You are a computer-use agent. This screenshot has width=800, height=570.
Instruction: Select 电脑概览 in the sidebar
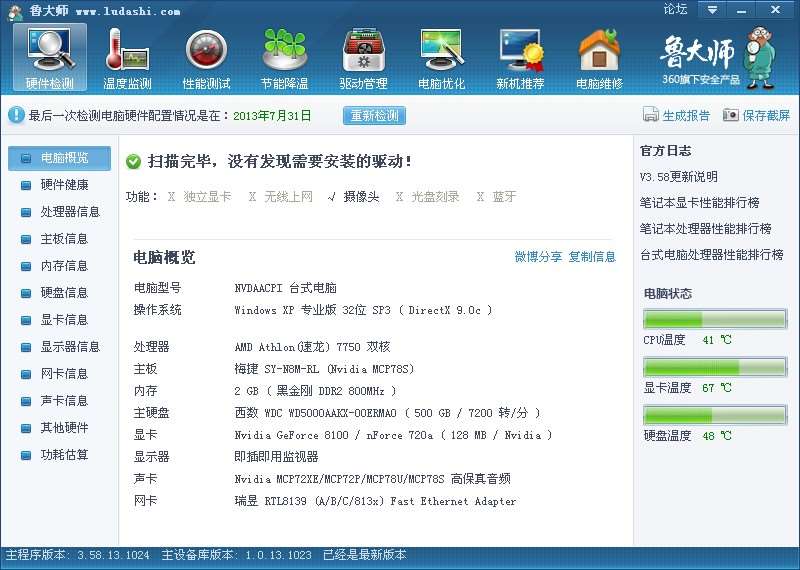click(59, 158)
